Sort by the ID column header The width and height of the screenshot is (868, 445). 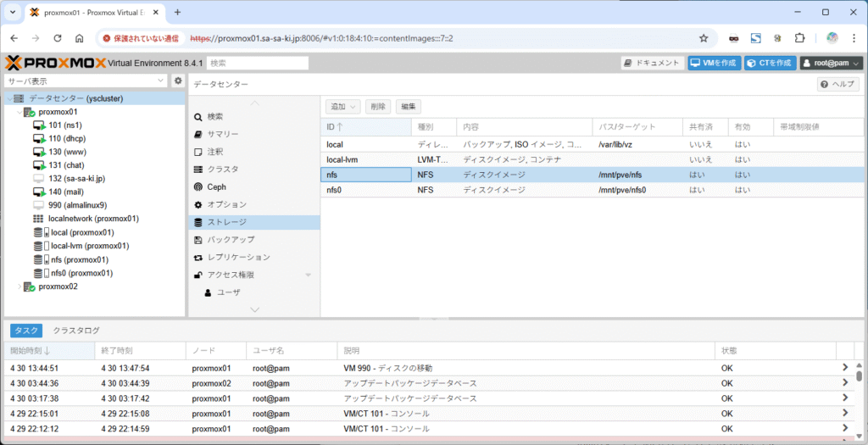coord(366,127)
